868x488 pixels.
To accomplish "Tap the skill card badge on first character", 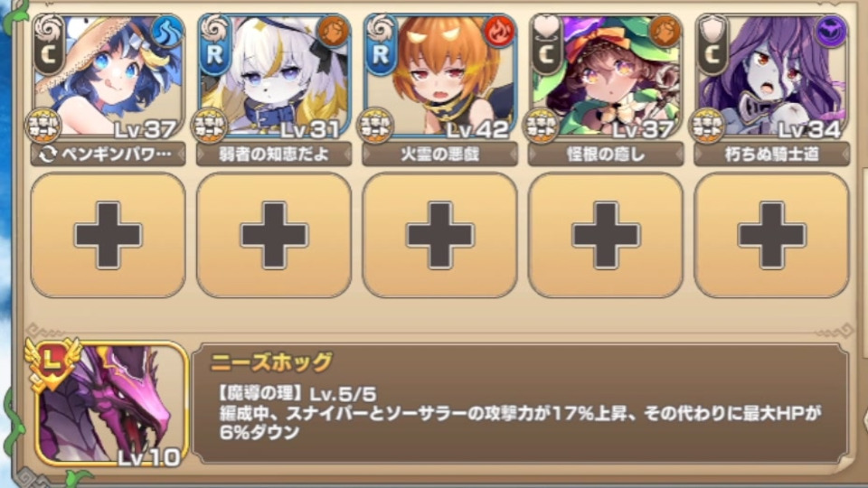I will point(43,126).
